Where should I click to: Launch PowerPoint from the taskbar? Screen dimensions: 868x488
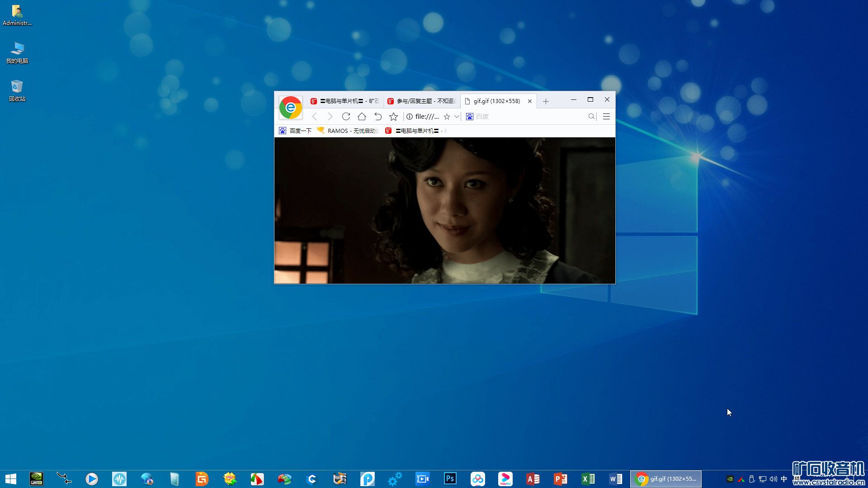point(561,479)
